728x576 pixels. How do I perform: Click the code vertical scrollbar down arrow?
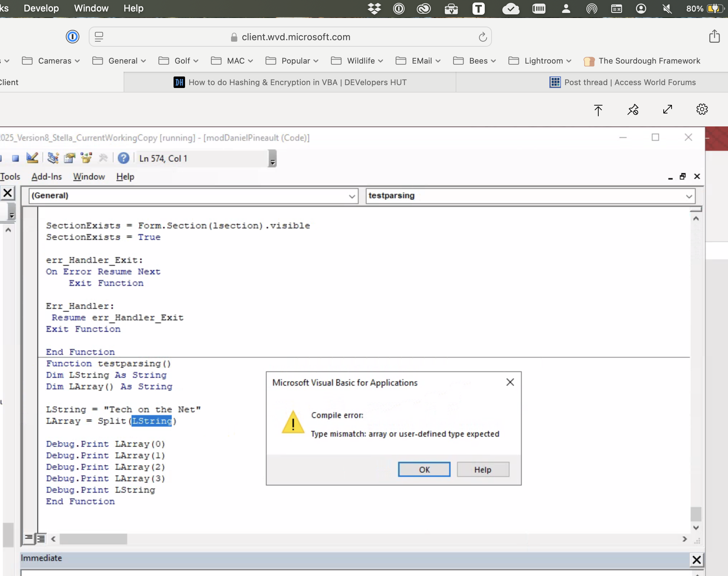696,527
